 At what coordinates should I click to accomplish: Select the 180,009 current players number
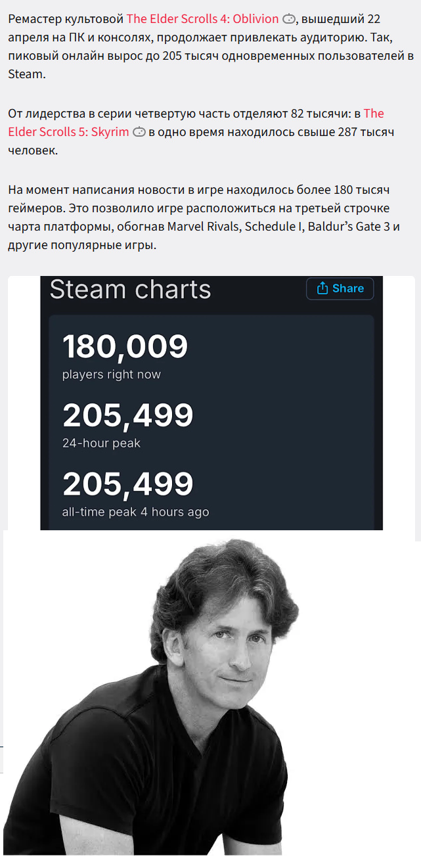point(125,346)
